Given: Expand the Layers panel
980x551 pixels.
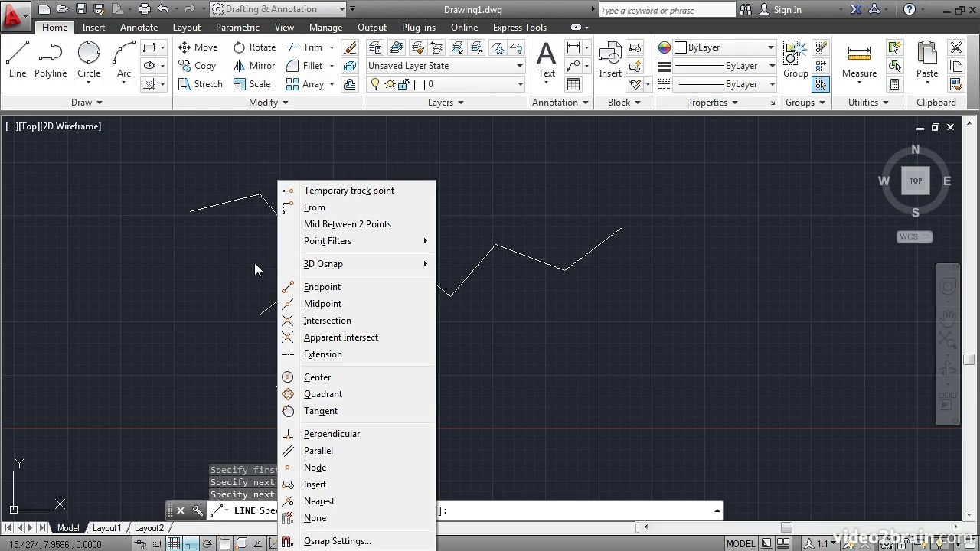Looking at the screenshot, I should pos(446,103).
